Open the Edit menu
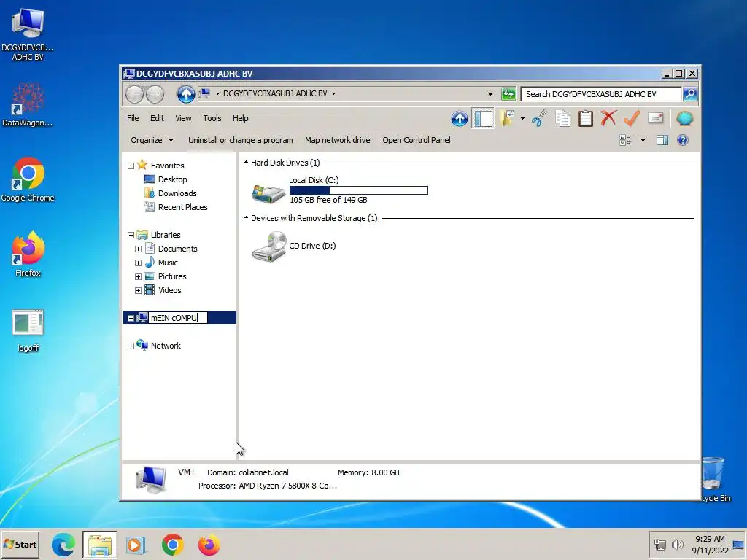The width and height of the screenshot is (747, 560). 157,118
